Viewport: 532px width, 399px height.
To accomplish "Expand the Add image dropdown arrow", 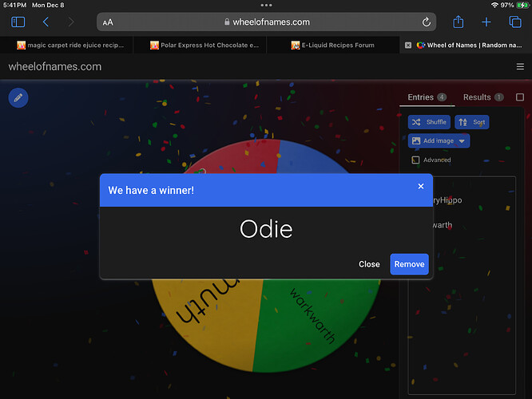I will [462, 141].
